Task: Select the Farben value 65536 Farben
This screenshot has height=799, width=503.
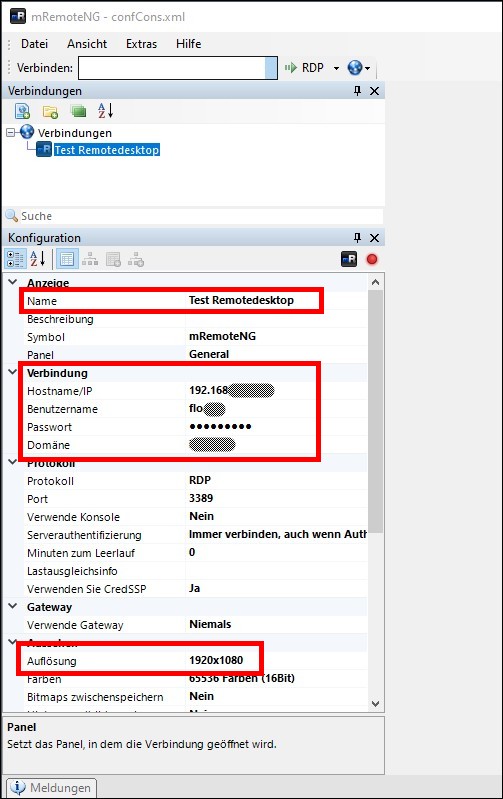Action: (242, 678)
